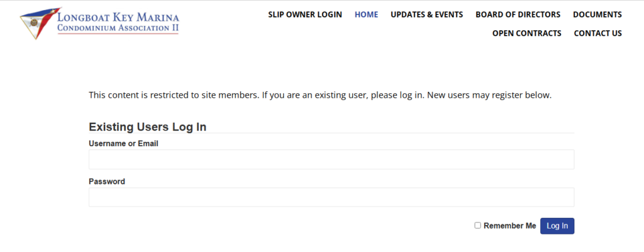Focus the Username or Email input field

[331, 159]
